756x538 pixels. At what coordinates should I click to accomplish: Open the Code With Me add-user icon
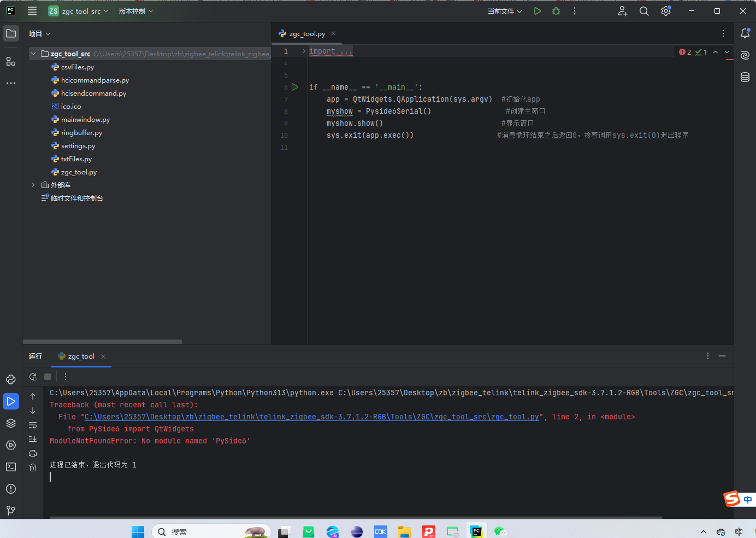[623, 11]
